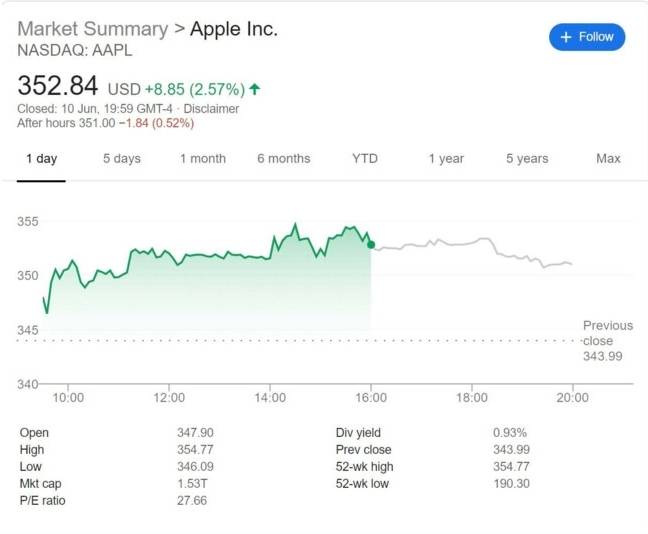Click the green up-arrow price indicator

click(x=255, y=89)
